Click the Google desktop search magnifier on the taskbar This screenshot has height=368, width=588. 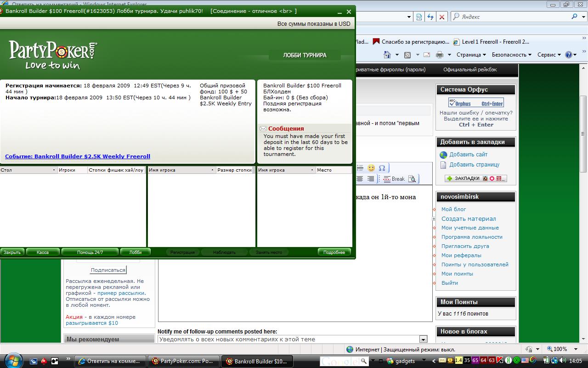coord(363,361)
